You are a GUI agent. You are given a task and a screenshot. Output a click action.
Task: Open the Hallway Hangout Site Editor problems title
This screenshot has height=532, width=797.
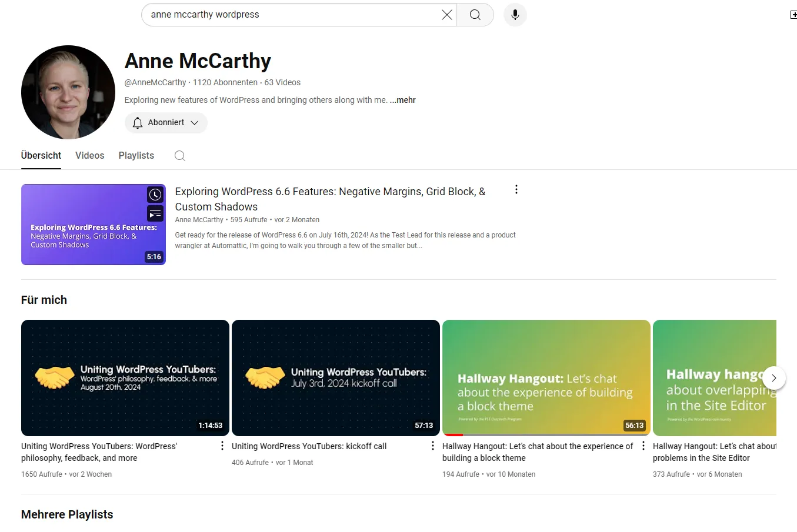[714, 452]
